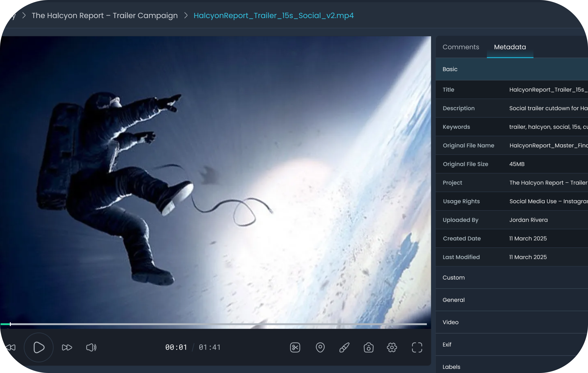Enter fullscreen mode
The height and width of the screenshot is (373, 588).
417,348
